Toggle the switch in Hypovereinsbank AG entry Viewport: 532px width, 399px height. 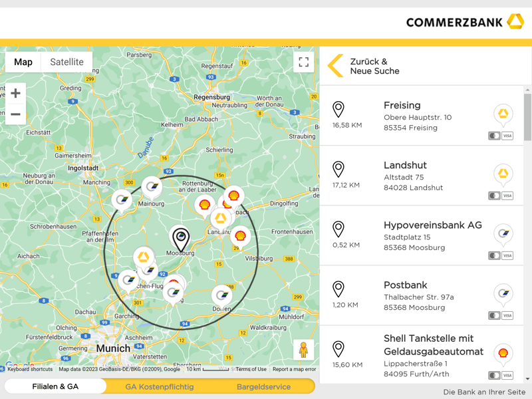pos(494,255)
